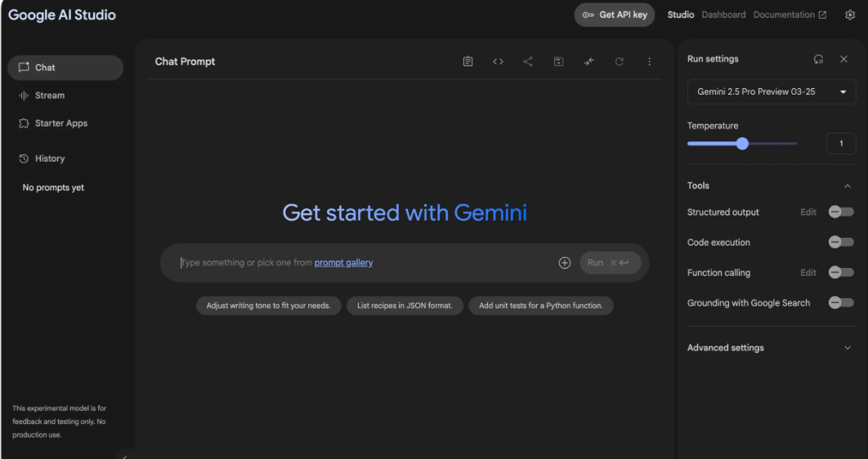Collapse the left sidebar arrow

124,456
